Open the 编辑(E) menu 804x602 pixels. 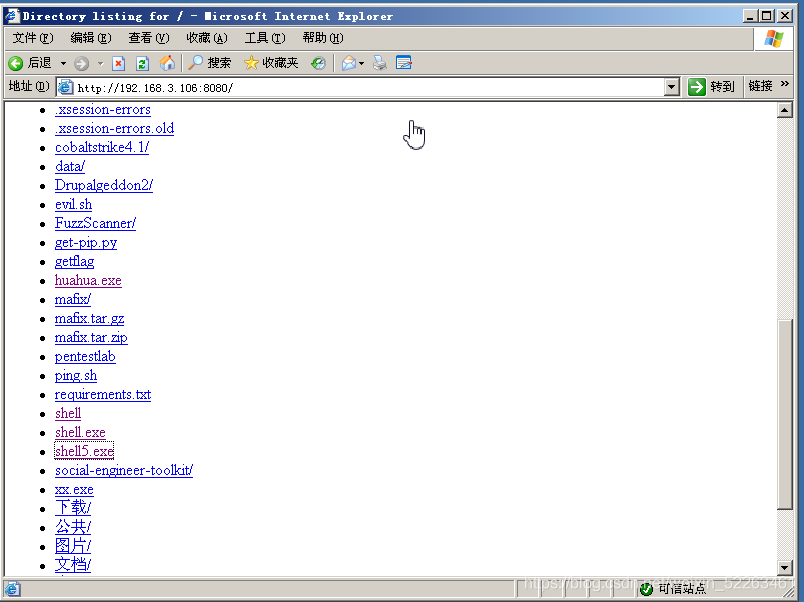91,38
